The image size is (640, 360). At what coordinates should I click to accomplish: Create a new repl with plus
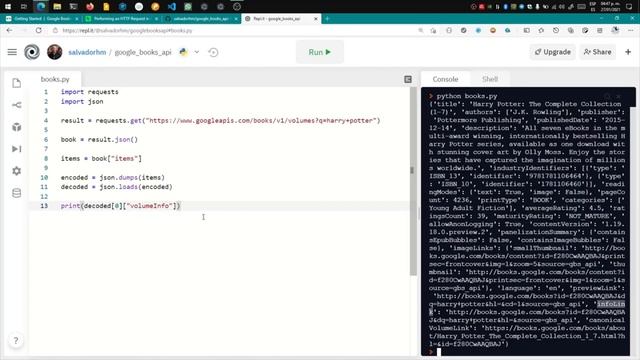tap(628, 52)
